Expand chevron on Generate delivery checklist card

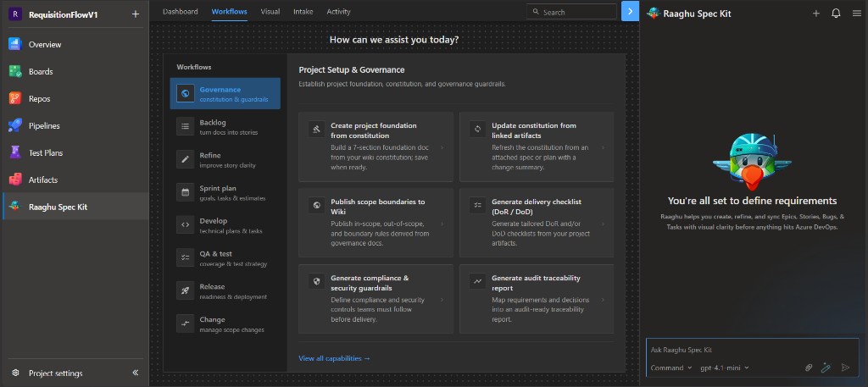click(x=603, y=224)
